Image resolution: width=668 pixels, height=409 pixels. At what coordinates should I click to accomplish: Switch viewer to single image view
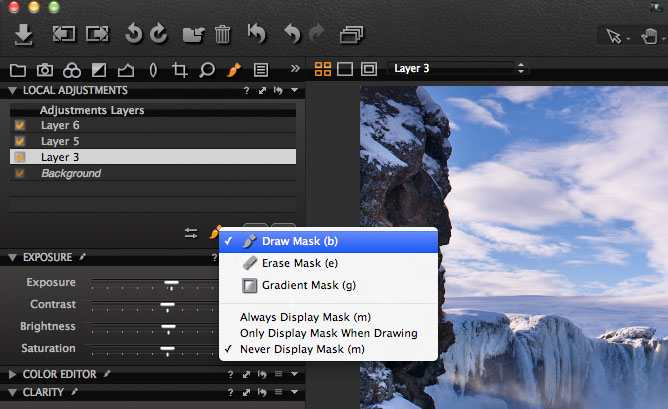[x=345, y=69]
